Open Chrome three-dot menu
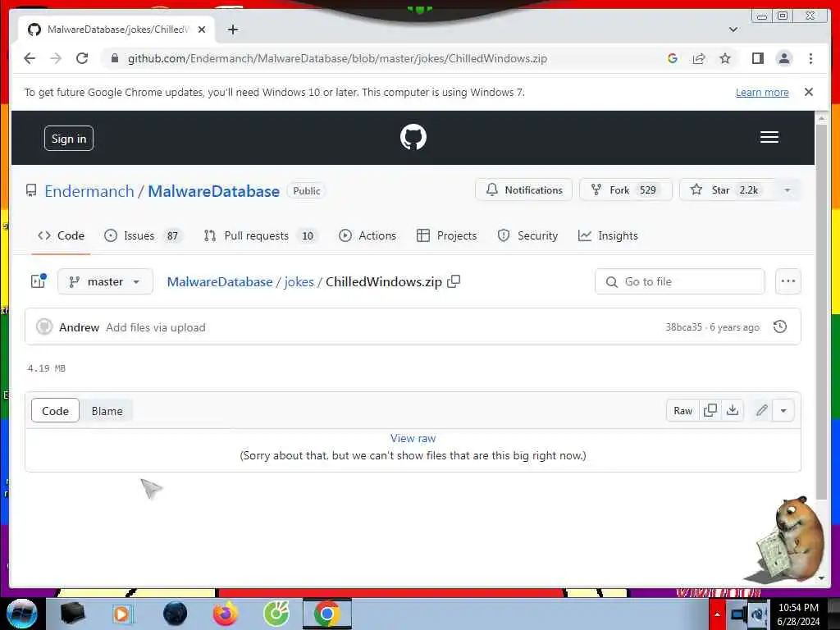840x630 pixels. pos(810,58)
